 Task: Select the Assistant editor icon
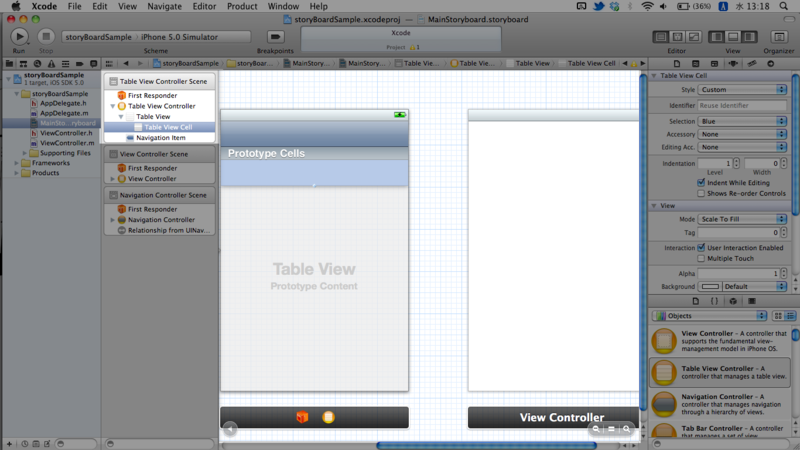click(x=678, y=37)
